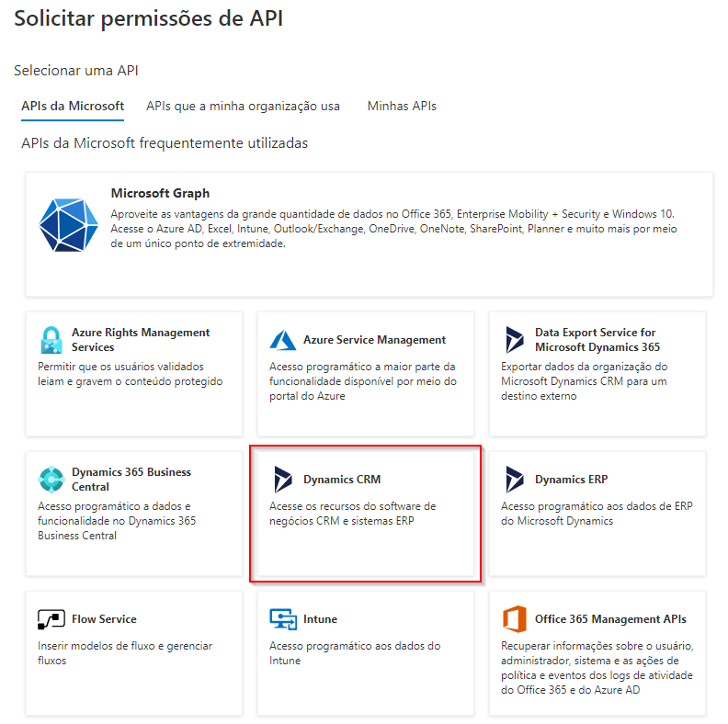728x724 pixels.
Task: Click the Intune monitor icon
Action: (x=283, y=619)
